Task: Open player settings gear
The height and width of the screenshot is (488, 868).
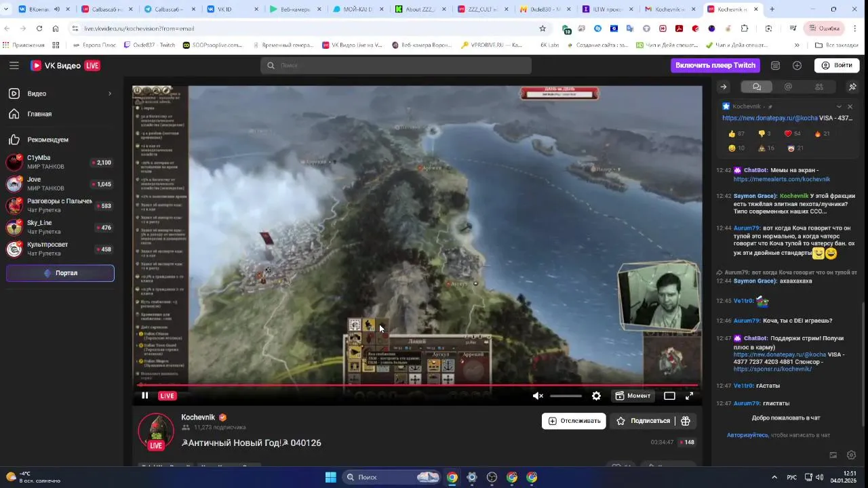Action: click(596, 396)
